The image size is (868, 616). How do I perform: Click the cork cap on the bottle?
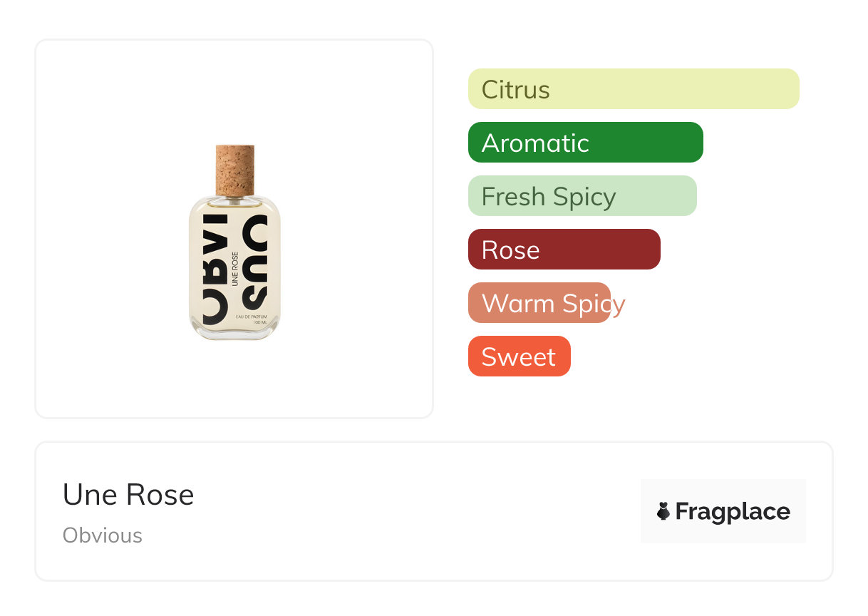[235, 170]
